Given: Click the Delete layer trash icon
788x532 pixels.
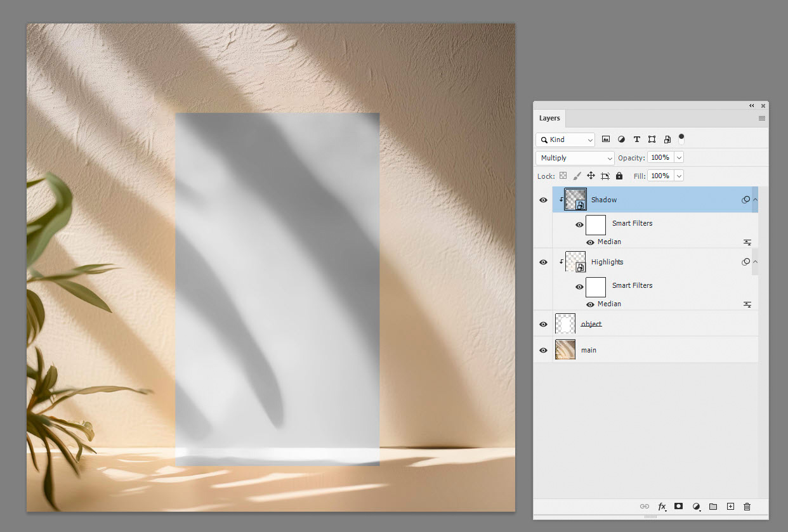Looking at the screenshot, I should (747, 506).
